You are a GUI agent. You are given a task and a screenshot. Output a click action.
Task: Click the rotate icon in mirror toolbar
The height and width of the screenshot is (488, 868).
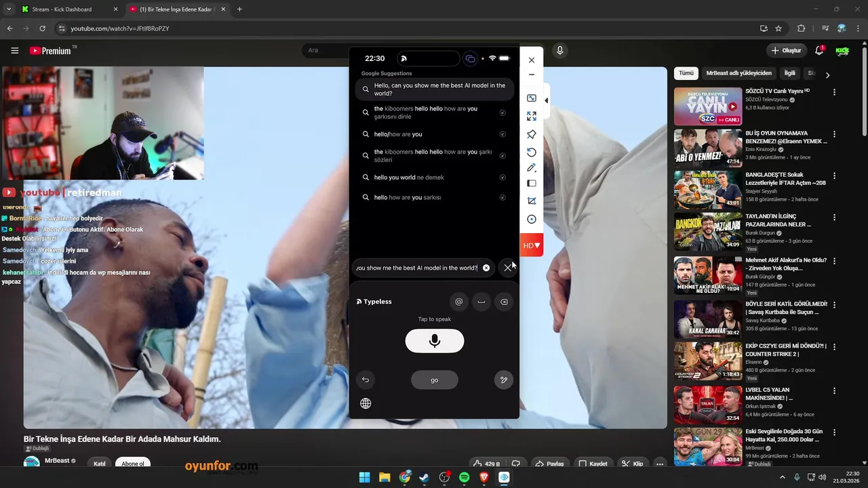point(532,152)
